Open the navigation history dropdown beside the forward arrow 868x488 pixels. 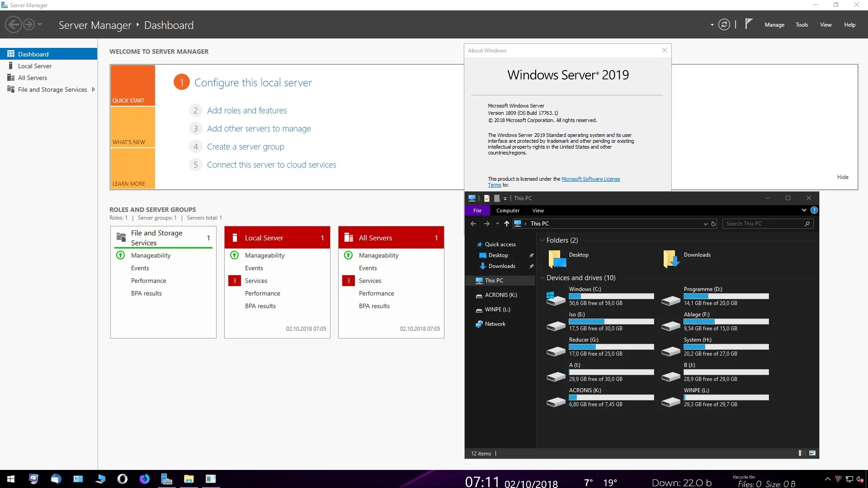click(40, 24)
